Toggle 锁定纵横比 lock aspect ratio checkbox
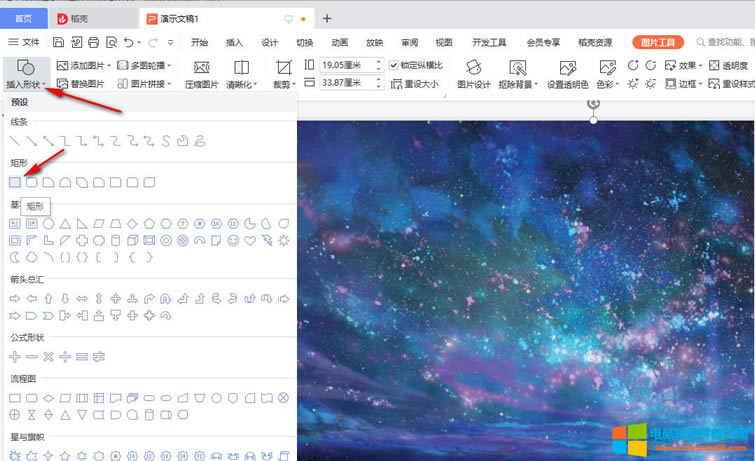This screenshot has width=755, height=461. (394, 65)
